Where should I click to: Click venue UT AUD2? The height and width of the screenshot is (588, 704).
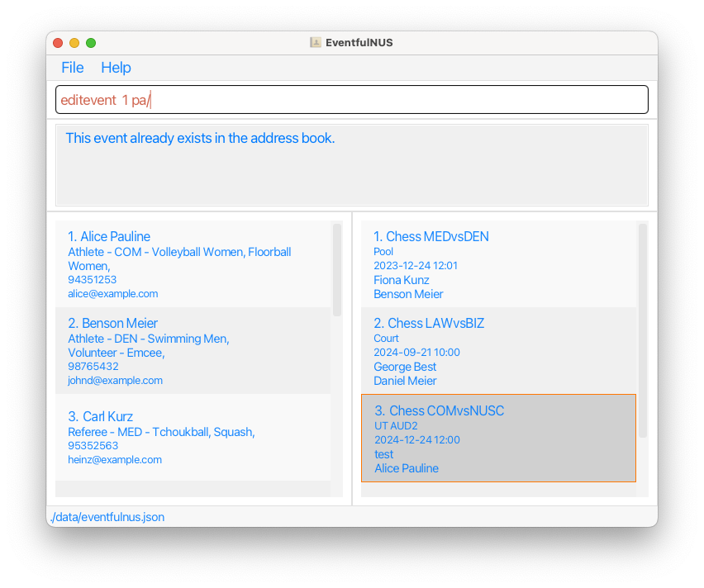396,425
